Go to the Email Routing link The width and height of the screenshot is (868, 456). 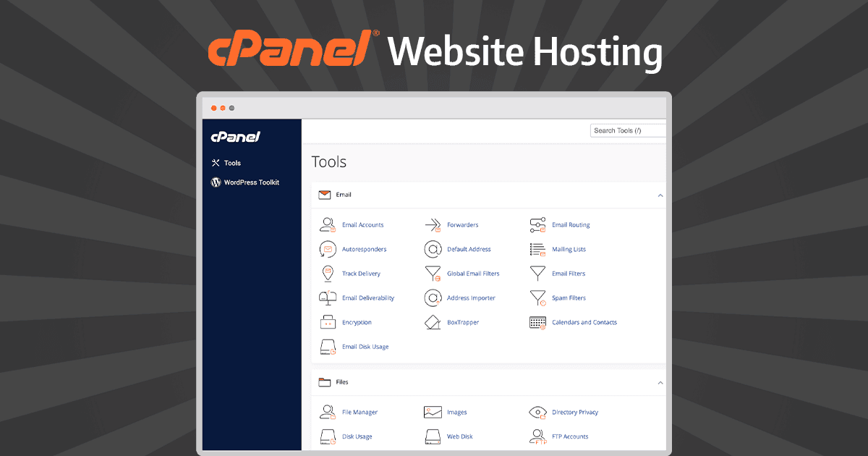pyautogui.click(x=571, y=225)
